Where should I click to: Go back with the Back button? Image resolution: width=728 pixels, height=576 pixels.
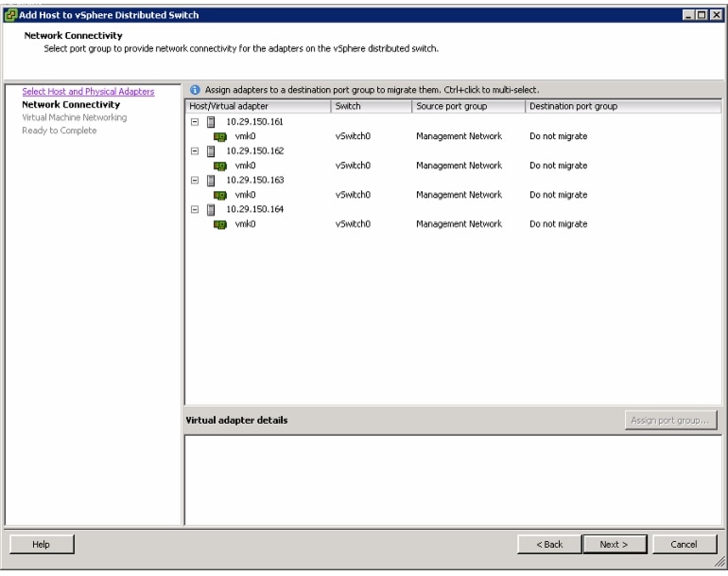pos(549,545)
